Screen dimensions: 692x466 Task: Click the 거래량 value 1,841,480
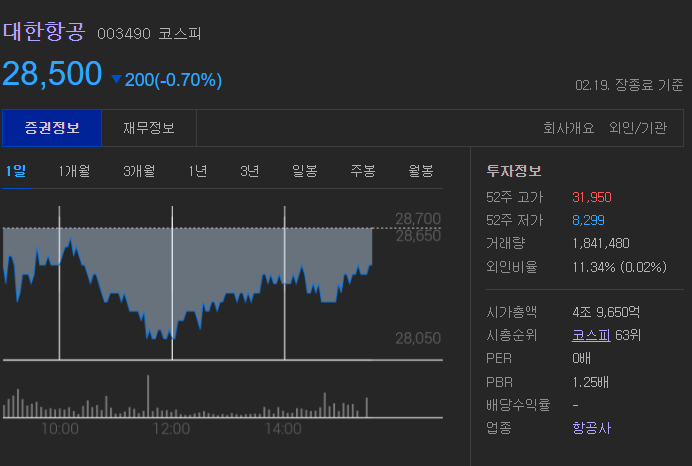pos(601,243)
